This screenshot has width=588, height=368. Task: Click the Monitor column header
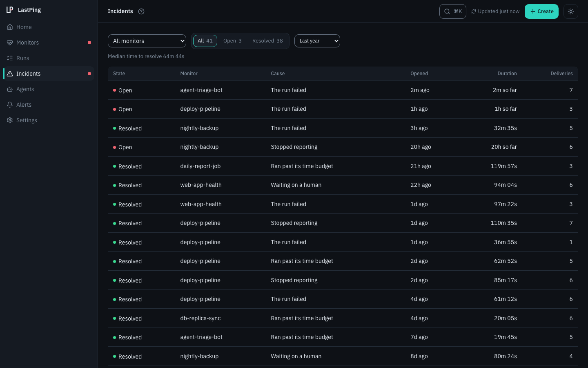189,74
